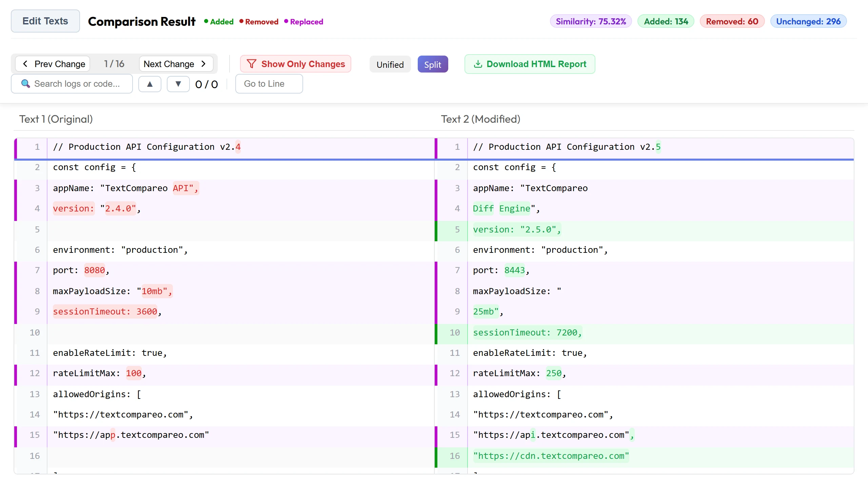Click the right chevron in Next Change
The image size is (868, 488).
coord(203,64)
